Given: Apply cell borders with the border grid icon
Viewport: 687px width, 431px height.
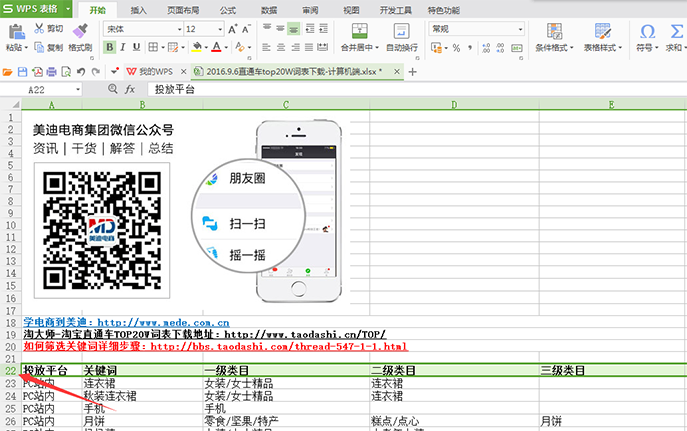Looking at the screenshot, I should coord(153,47).
